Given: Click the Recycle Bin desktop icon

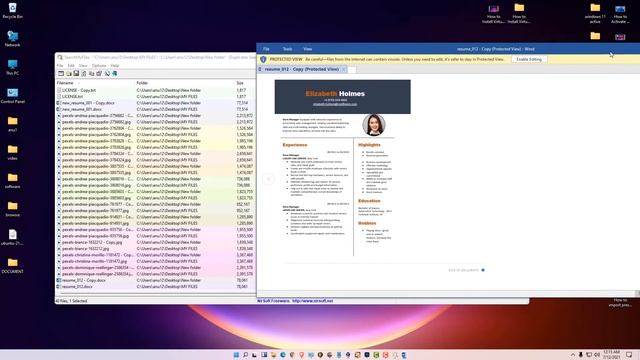Looking at the screenshot, I should tap(12, 11).
